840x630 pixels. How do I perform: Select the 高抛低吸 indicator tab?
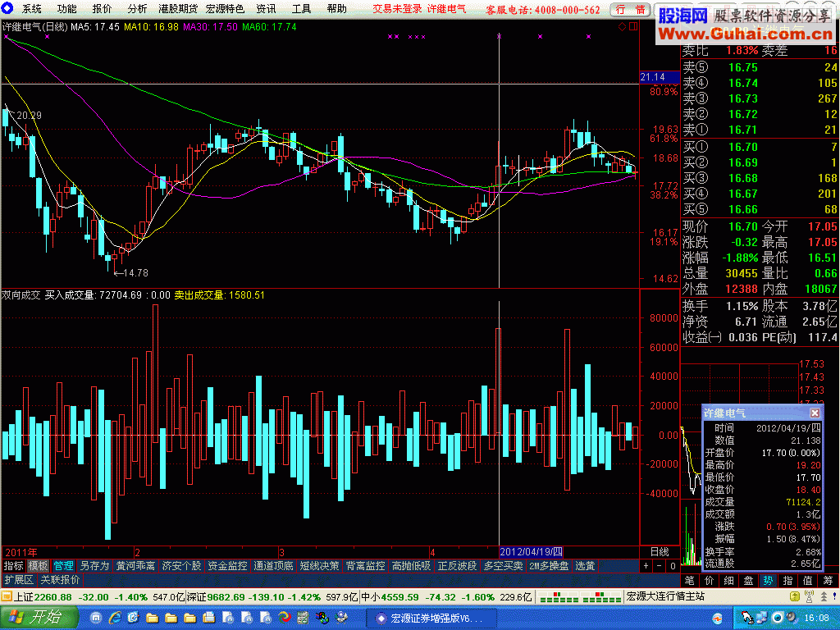(412, 566)
